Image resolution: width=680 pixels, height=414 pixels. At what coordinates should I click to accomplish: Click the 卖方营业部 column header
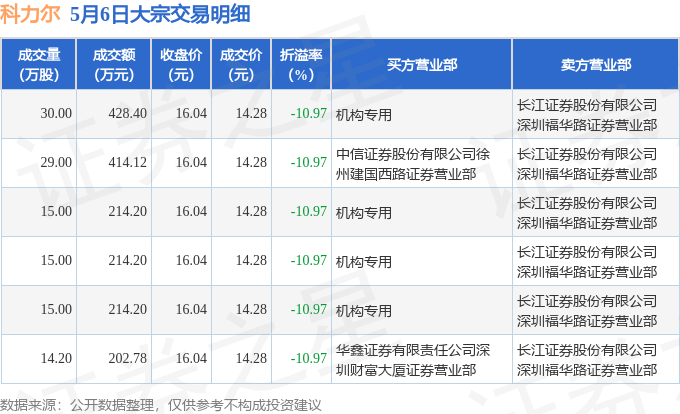(596, 65)
